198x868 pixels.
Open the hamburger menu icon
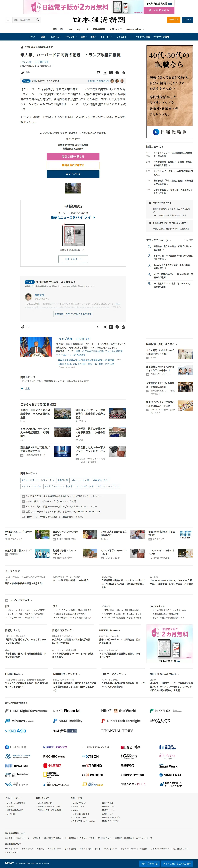8,20
